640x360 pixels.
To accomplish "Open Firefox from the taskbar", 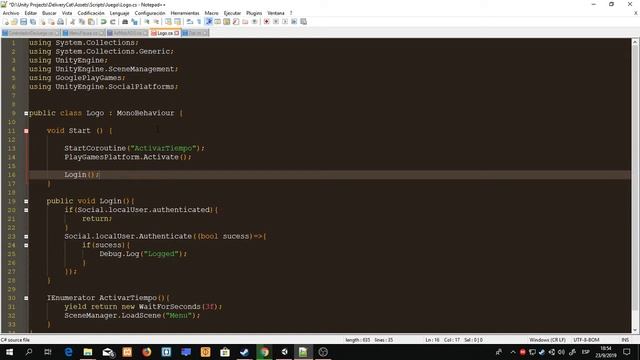I will pyautogui.click(x=147, y=352).
